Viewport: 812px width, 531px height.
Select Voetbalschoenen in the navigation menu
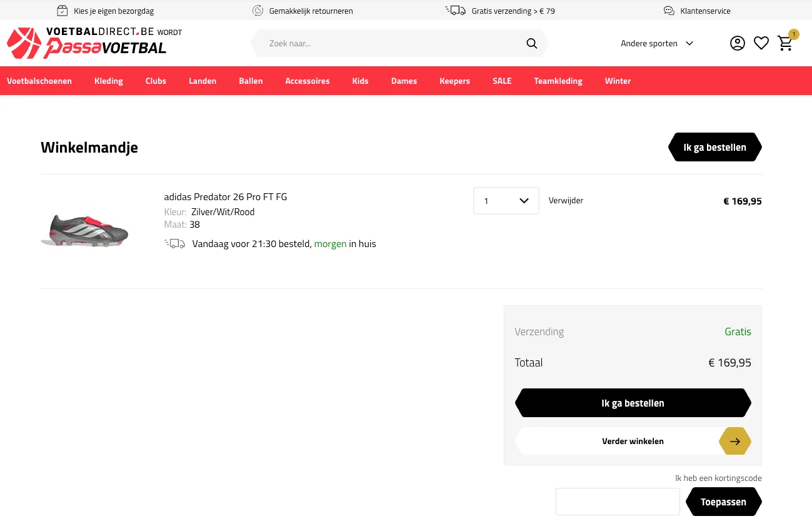tap(39, 81)
